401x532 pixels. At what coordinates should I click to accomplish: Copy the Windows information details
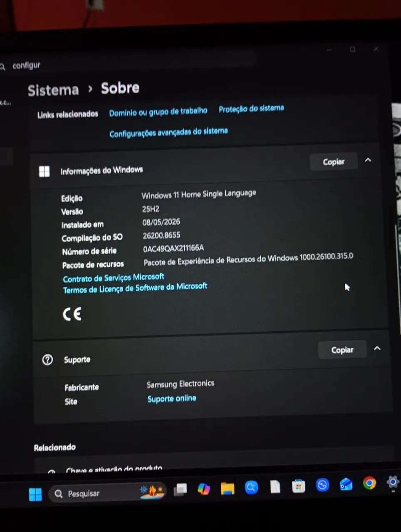click(334, 162)
